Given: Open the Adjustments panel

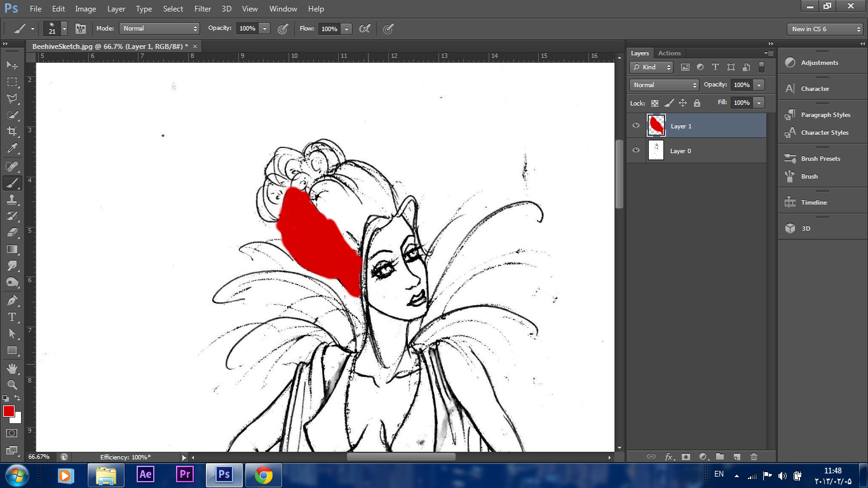Looking at the screenshot, I should [820, 62].
